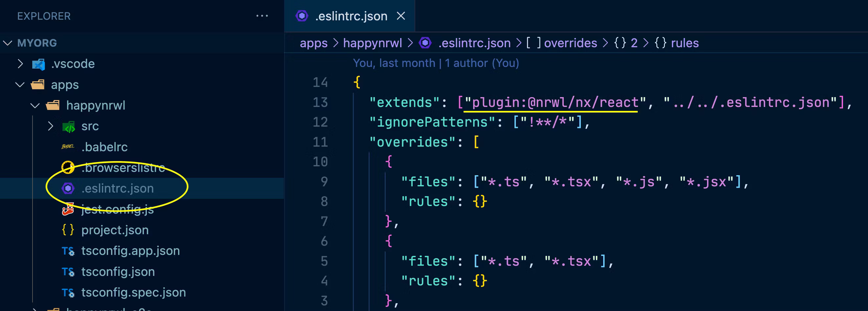Close the .eslintrc.json tab

tap(400, 16)
